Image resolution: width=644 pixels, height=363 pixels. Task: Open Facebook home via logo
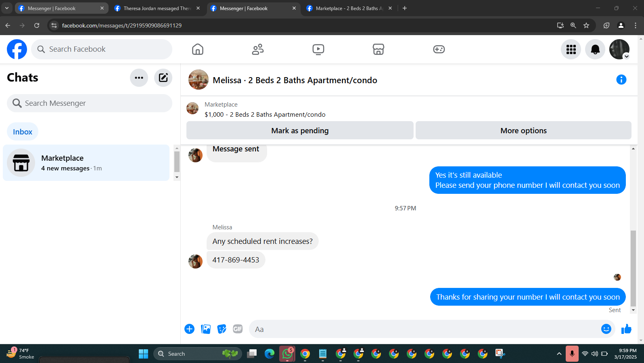click(17, 49)
